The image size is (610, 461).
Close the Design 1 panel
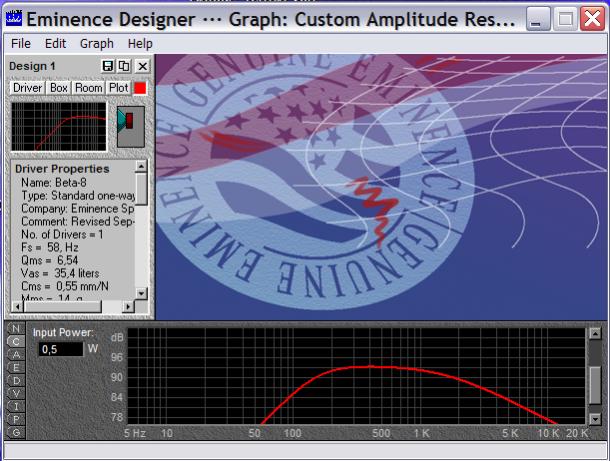pos(142,66)
